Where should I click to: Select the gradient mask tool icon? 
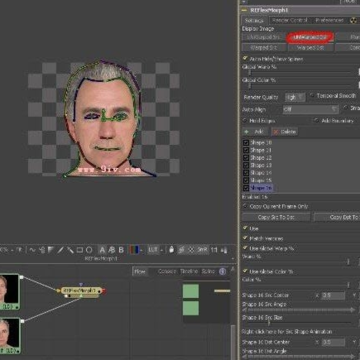point(51,250)
